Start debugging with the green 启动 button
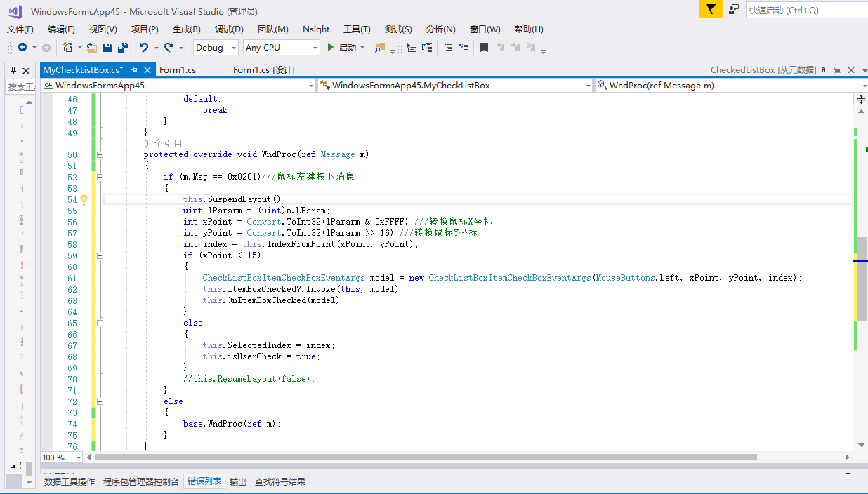 [343, 48]
